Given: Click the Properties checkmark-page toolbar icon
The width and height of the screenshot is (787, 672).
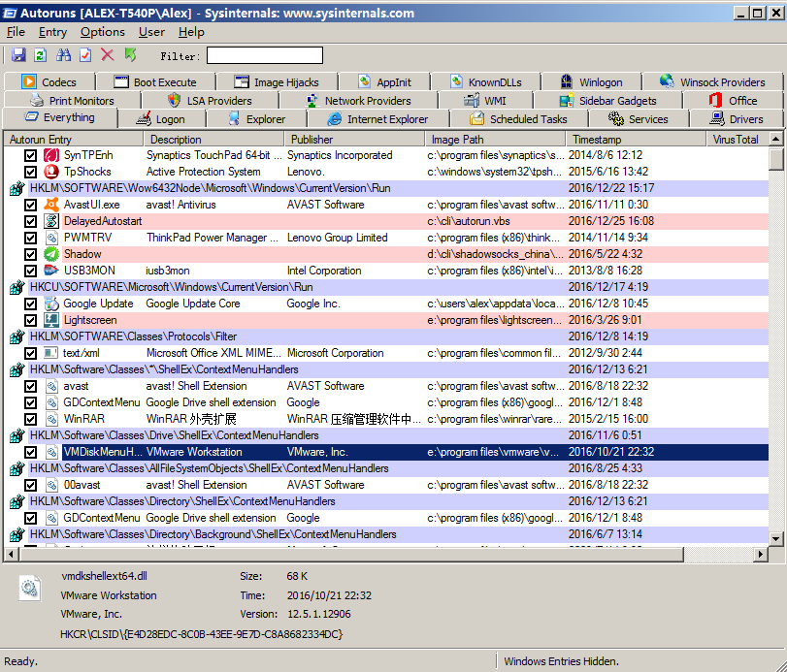Looking at the screenshot, I should 85,54.
